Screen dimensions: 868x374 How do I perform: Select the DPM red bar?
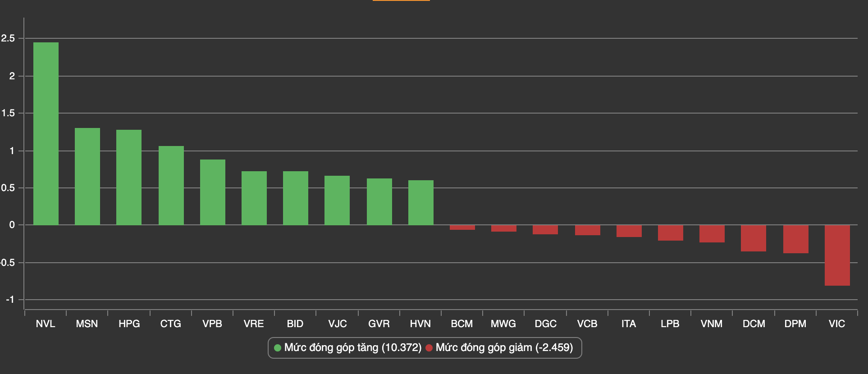pos(796,239)
